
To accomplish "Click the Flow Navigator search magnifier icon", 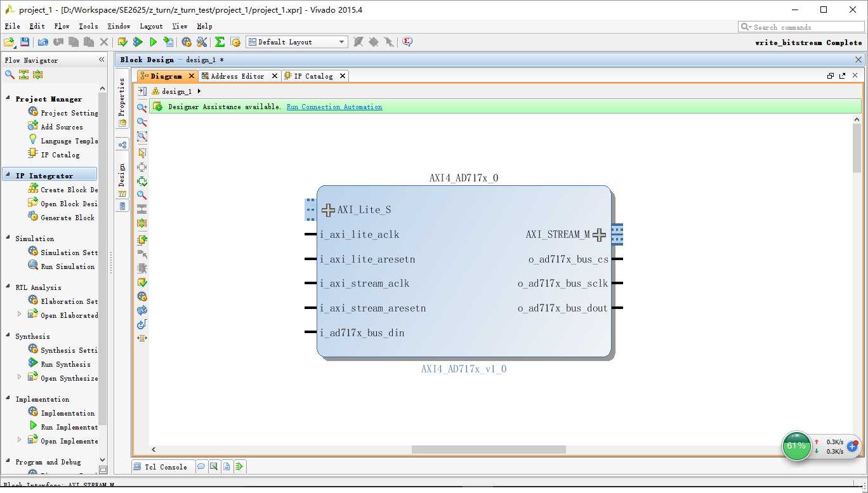I will point(10,74).
